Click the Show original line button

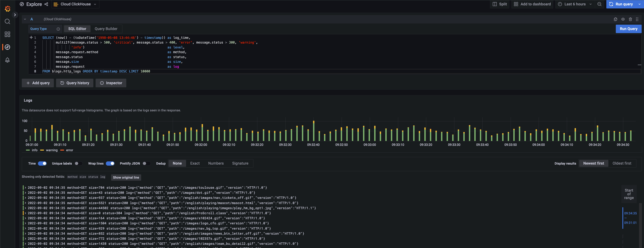click(x=126, y=177)
